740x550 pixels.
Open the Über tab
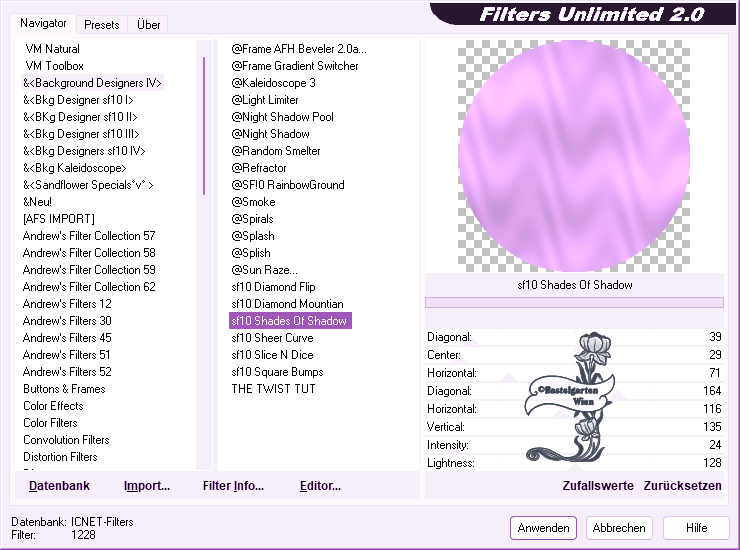pyautogui.click(x=148, y=25)
